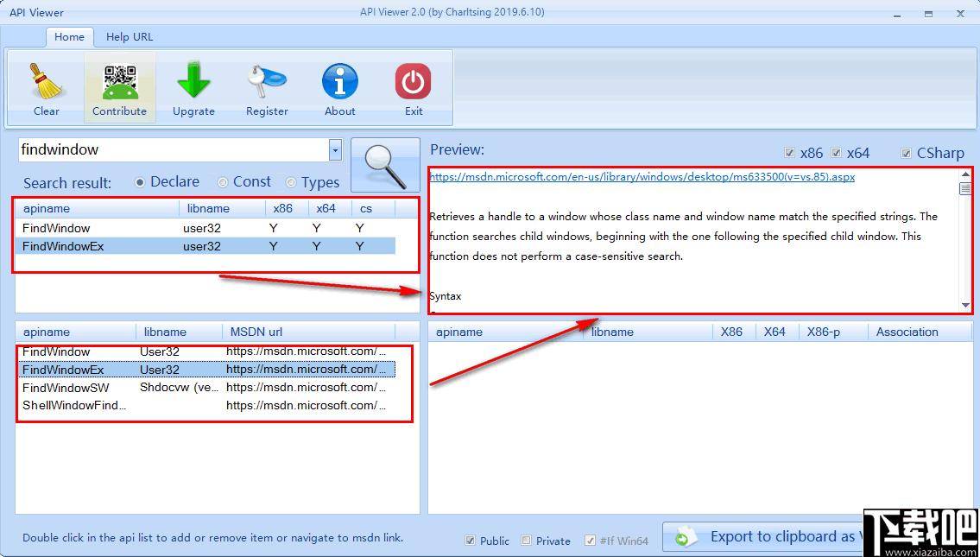Switch to the Help URL tab
980x557 pixels.
click(130, 37)
